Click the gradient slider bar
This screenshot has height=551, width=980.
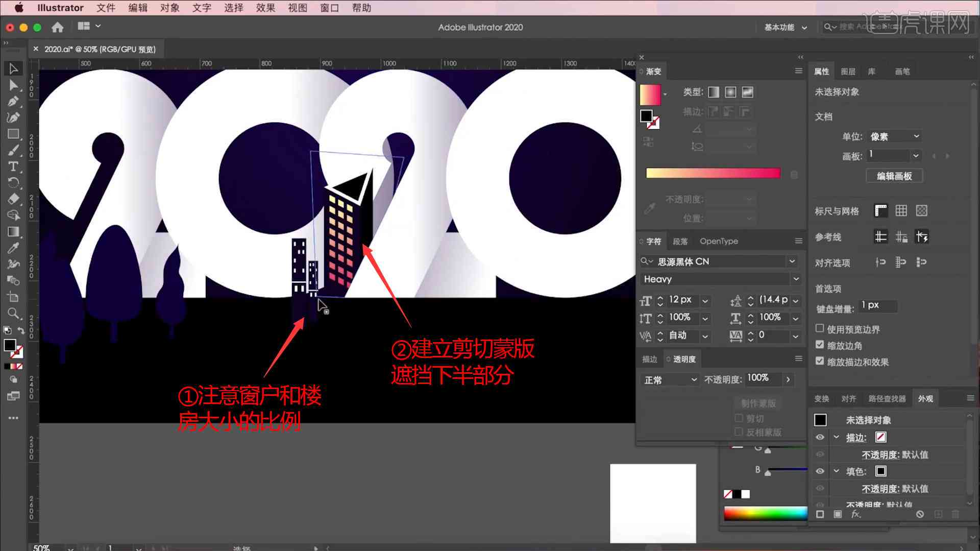coord(713,173)
